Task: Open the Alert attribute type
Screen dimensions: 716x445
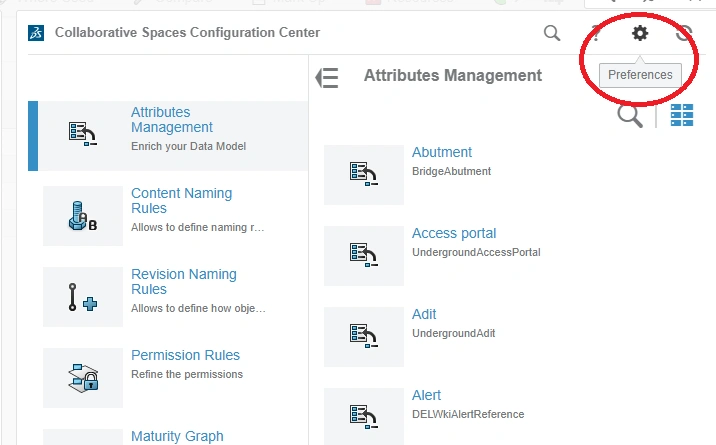Action: 426,396
